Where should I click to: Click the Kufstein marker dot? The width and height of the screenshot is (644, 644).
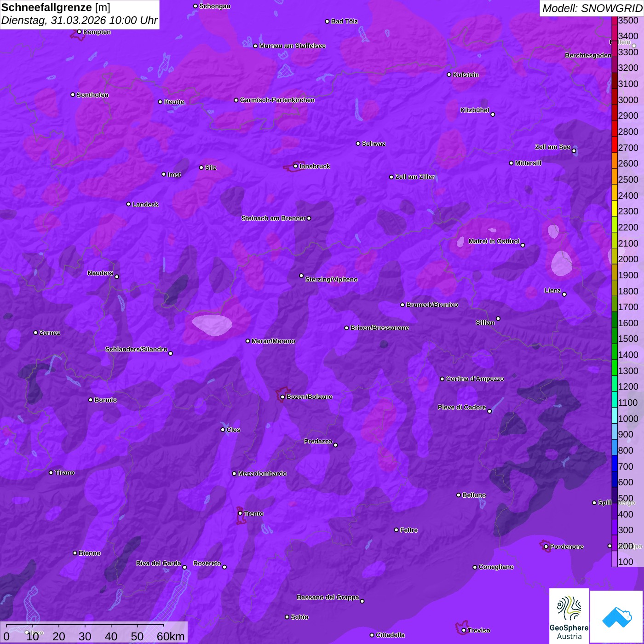click(449, 75)
